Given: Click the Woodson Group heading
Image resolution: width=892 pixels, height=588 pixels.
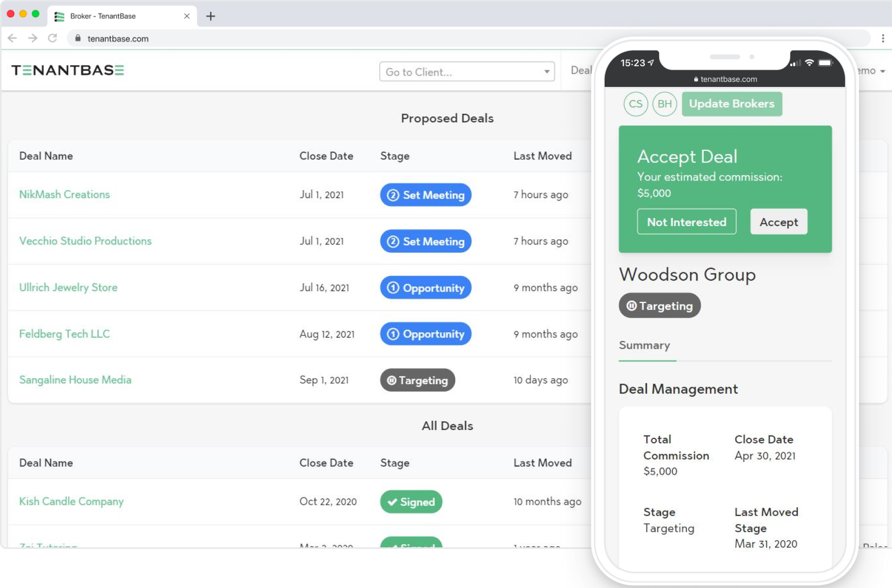Looking at the screenshot, I should pyautogui.click(x=687, y=274).
